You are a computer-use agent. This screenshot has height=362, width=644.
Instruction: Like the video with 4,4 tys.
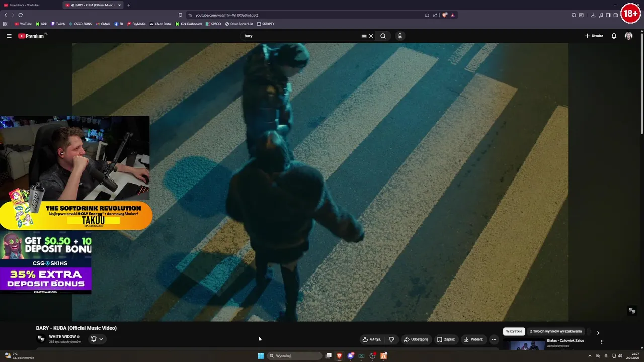(x=372, y=339)
